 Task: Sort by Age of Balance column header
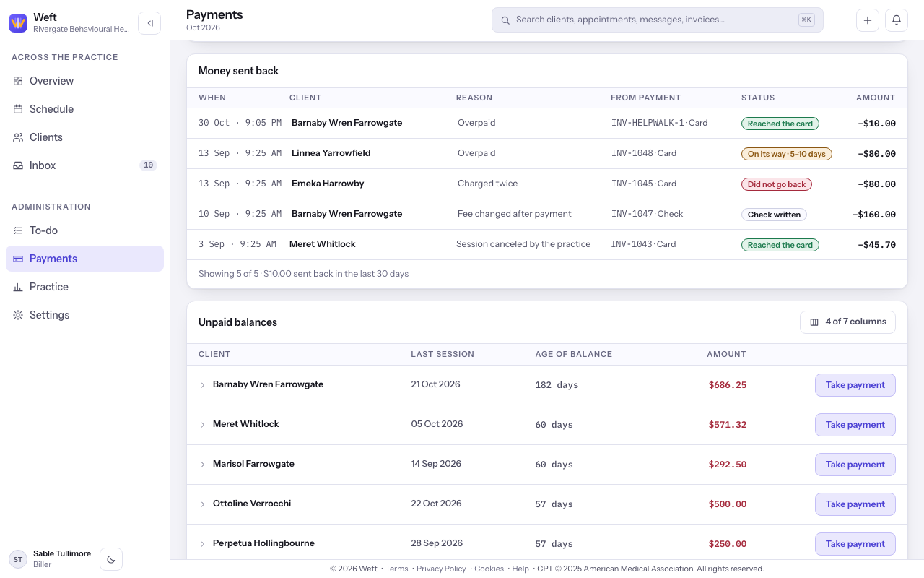click(573, 354)
